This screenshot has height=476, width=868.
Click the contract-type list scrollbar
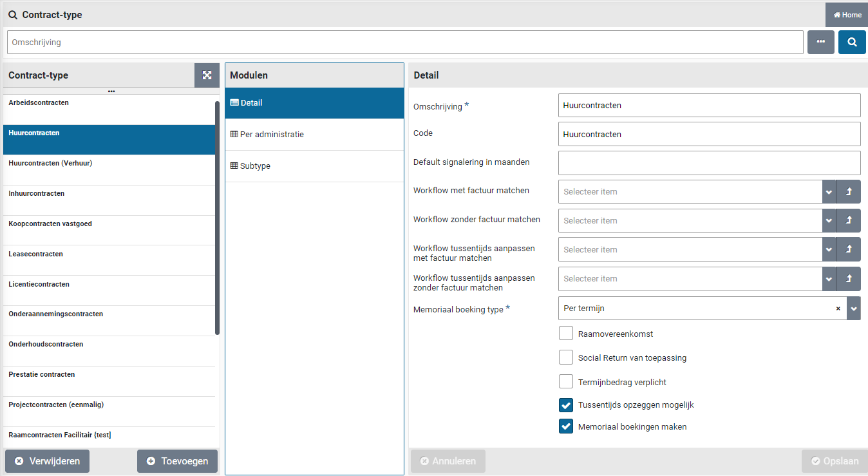coord(217,218)
